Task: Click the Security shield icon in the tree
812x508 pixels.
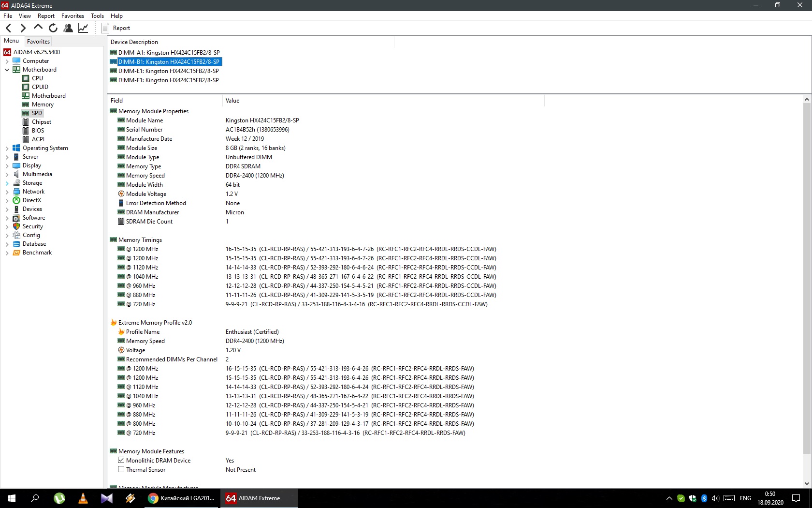Action: [16, 226]
